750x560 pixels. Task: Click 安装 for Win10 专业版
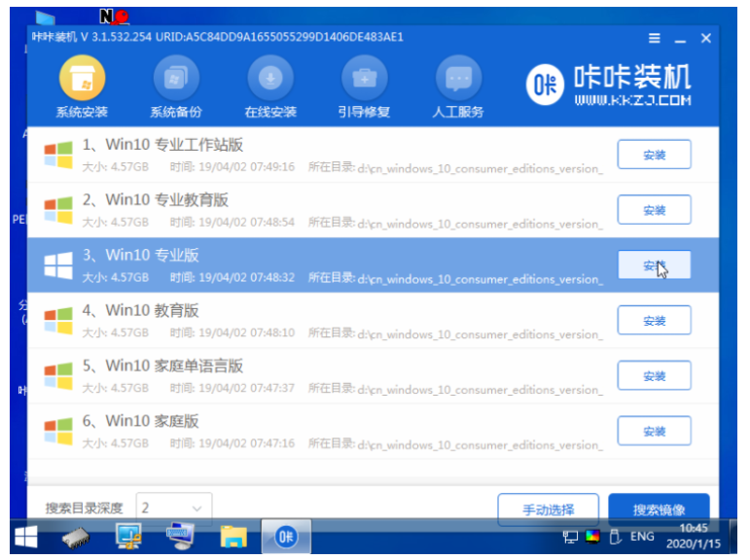coord(654,265)
